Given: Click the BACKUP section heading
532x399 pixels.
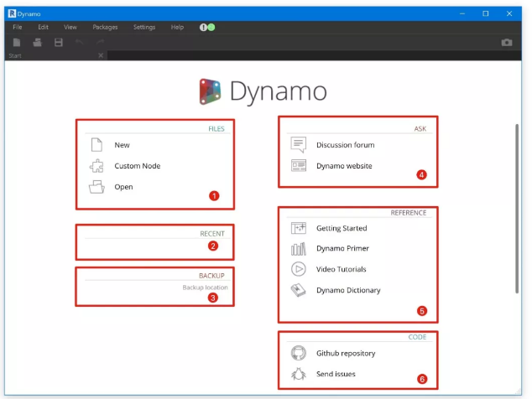Looking at the screenshot, I should click(x=211, y=276).
